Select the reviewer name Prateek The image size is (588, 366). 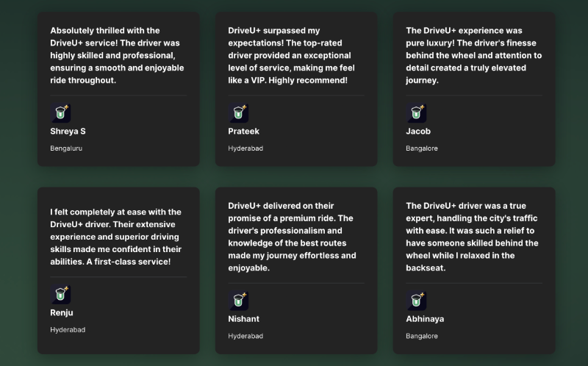pyautogui.click(x=243, y=132)
